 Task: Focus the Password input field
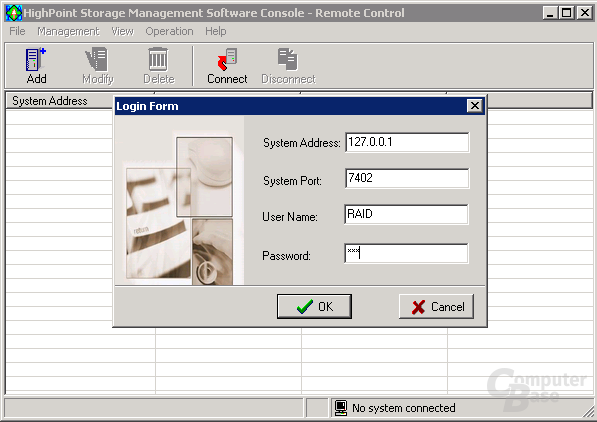tap(406, 253)
